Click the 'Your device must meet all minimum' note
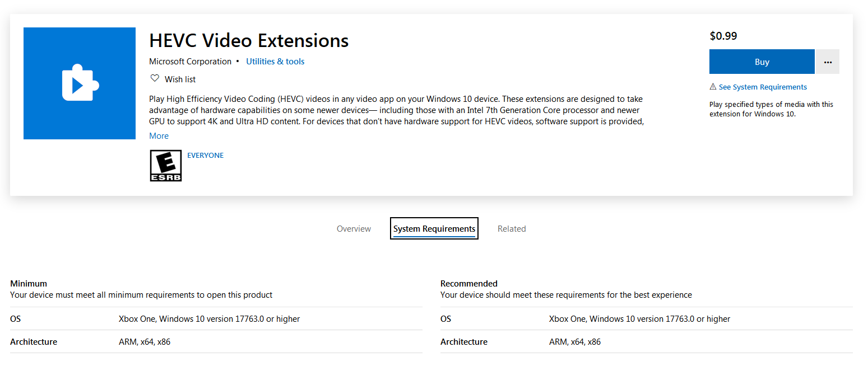The image size is (868, 366). 141,295
